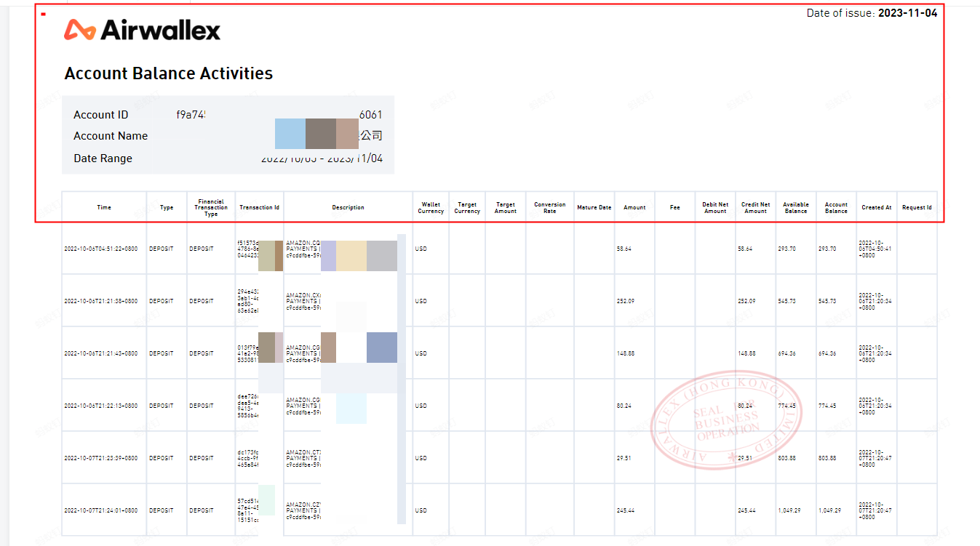Click the small red marker at top-left corner
The width and height of the screenshot is (980, 546).
point(44,14)
